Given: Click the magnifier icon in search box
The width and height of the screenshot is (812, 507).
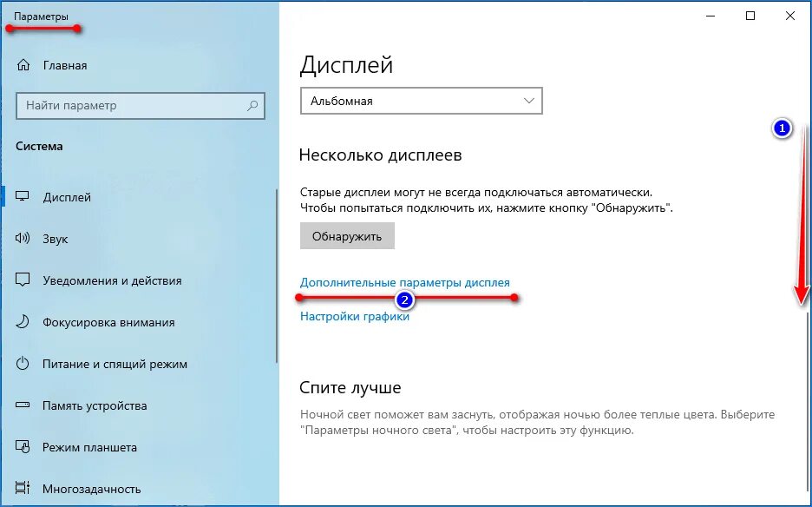Looking at the screenshot, I should coord(252,106).
